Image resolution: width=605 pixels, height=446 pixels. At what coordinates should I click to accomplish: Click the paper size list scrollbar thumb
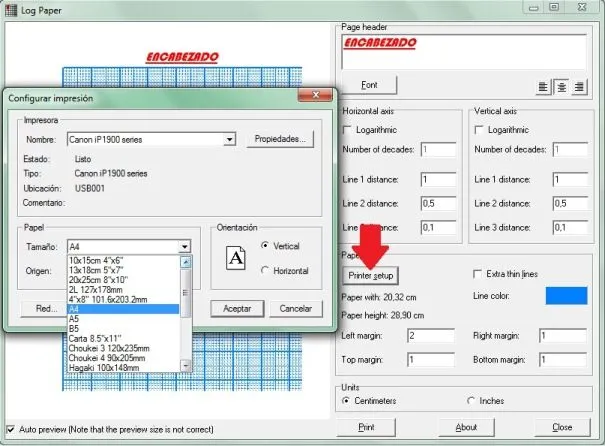pyautogui.click(x=186, y=293)
